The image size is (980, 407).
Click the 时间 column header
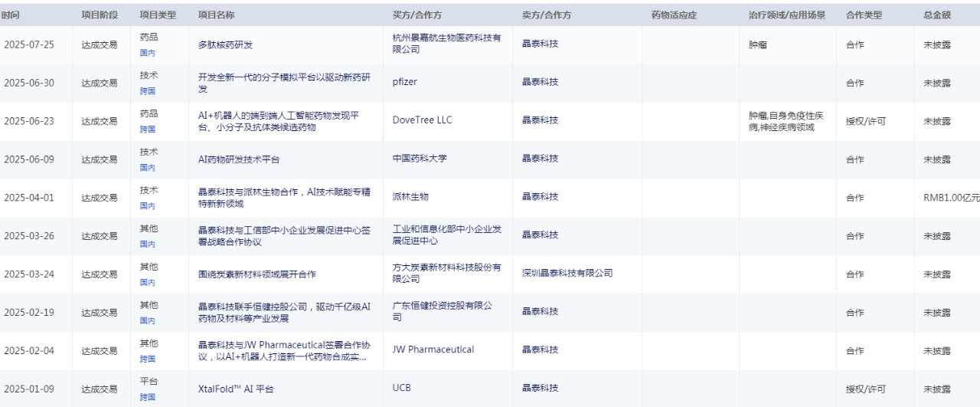click(x=11, y=15)
